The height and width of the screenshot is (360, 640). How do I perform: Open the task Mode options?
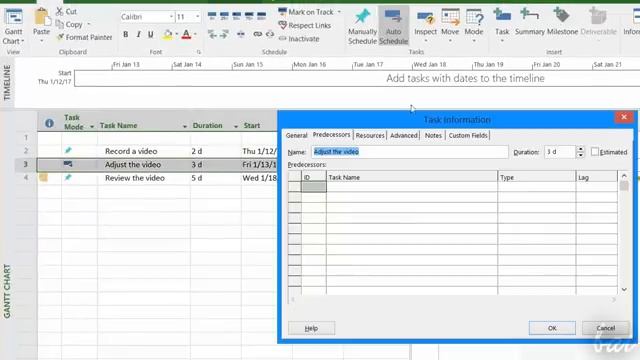coord(474,26)
